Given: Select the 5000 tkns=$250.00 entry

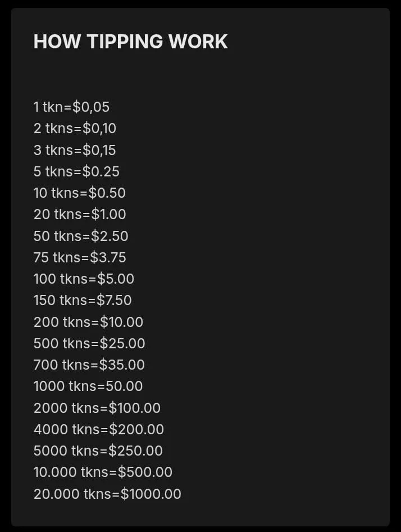Looking at the screenshot, I should (x=98, y=451).
